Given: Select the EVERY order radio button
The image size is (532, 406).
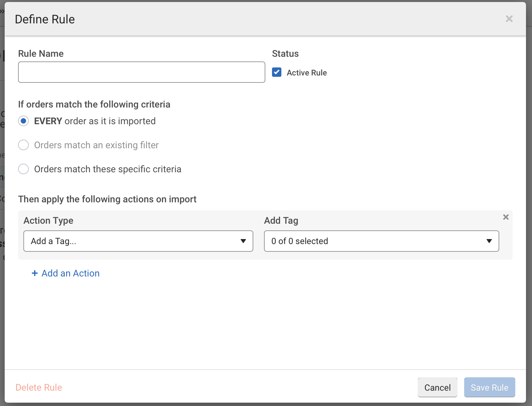Looking at the screenshot, I should 23,121.
